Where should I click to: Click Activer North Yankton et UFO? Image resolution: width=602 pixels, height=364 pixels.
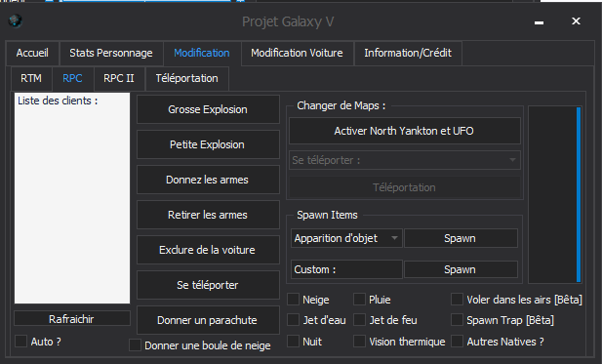coord(405,131)
